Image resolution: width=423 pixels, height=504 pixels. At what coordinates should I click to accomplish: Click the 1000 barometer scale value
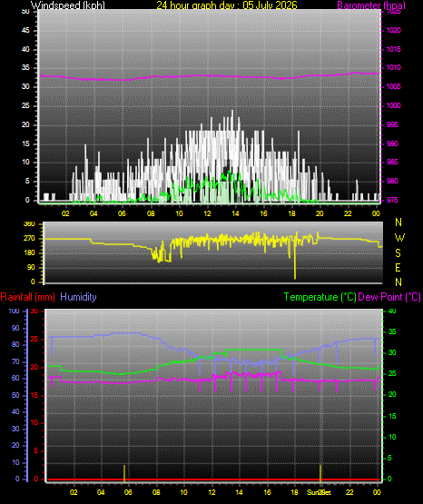[393, 105]
